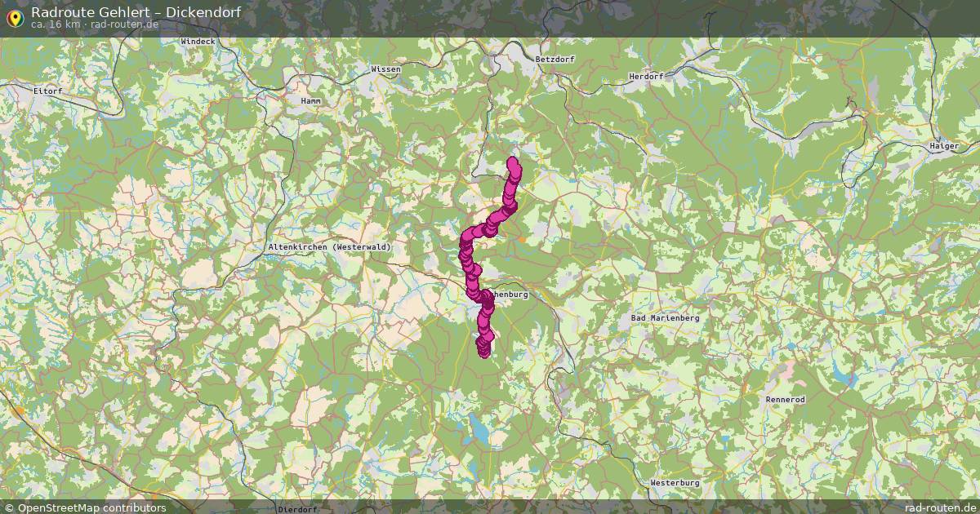Viewport: 980px width, 514px height.
Task: Click the Herdorf town label
Action: click(646, 76)
